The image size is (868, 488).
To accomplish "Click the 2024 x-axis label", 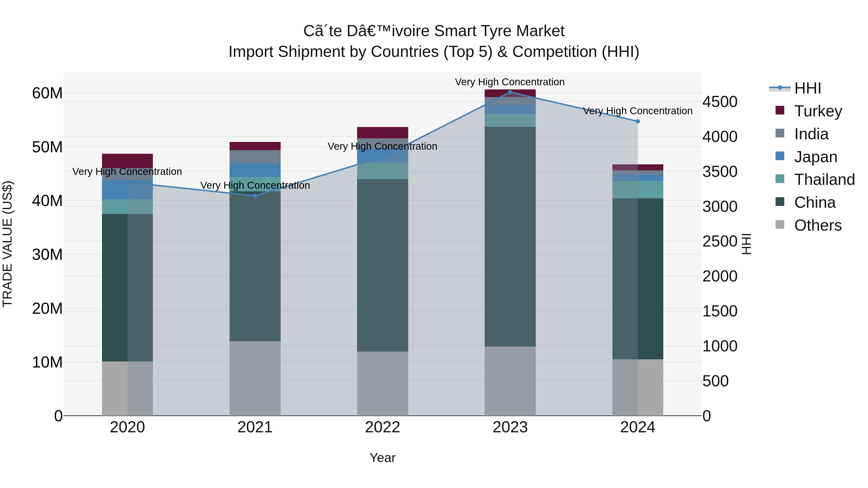I will (638, 427).
